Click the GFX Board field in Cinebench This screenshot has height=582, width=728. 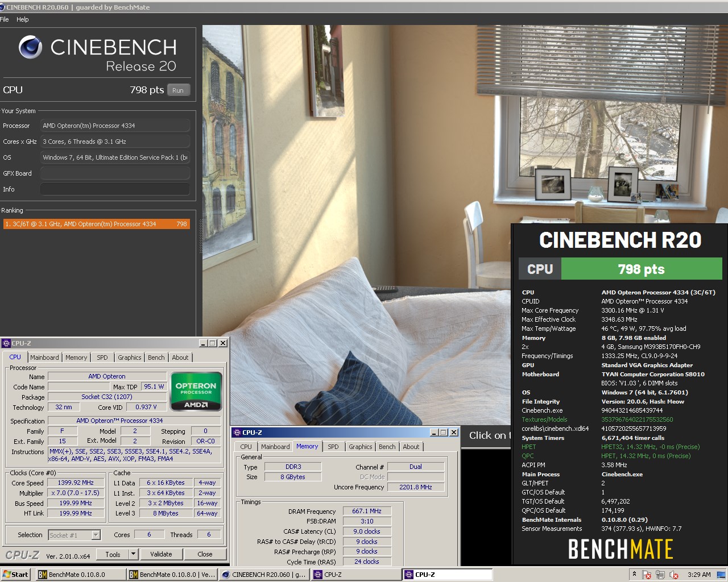pyautogui.click(x=115, y=173)
